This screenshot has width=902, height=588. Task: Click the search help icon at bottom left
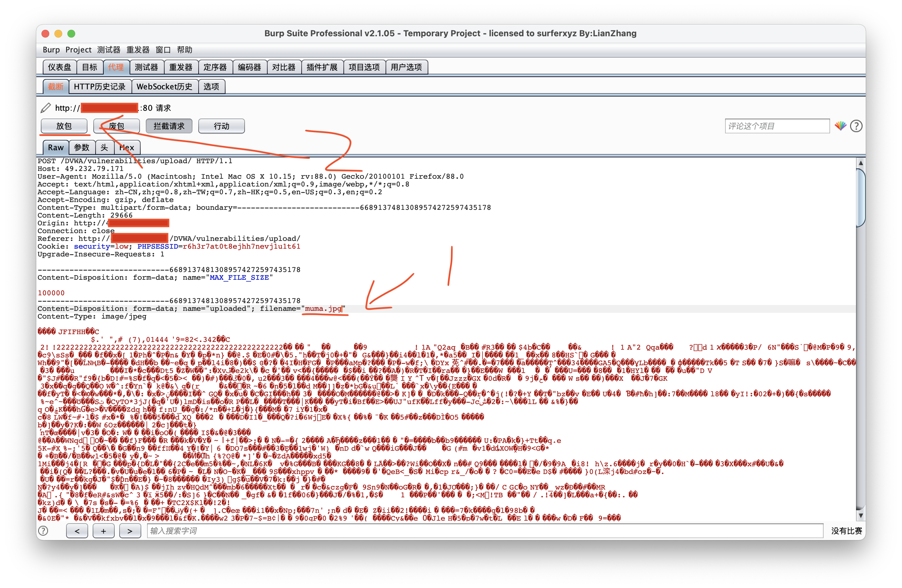click(44, 531)
